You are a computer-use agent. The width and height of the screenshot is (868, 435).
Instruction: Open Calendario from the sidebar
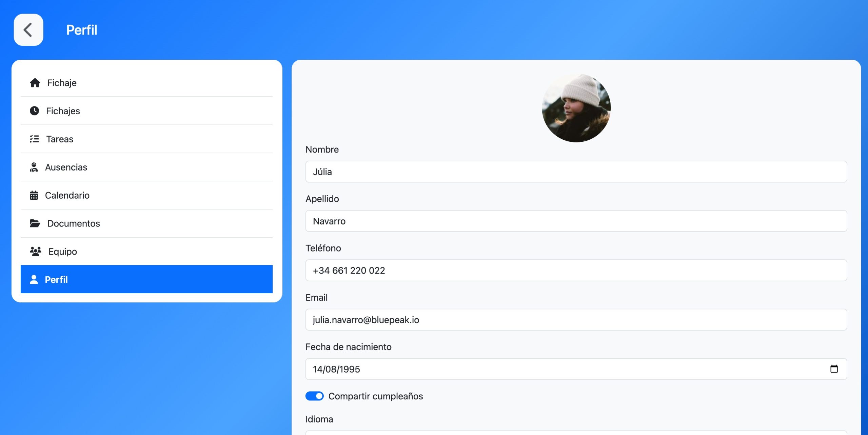point(146,195)
